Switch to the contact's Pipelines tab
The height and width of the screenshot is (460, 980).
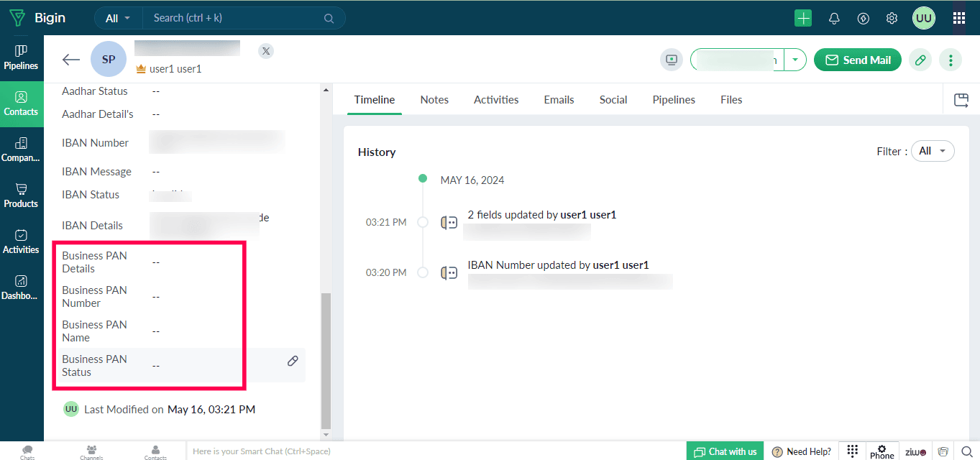[x=674, y=100]
